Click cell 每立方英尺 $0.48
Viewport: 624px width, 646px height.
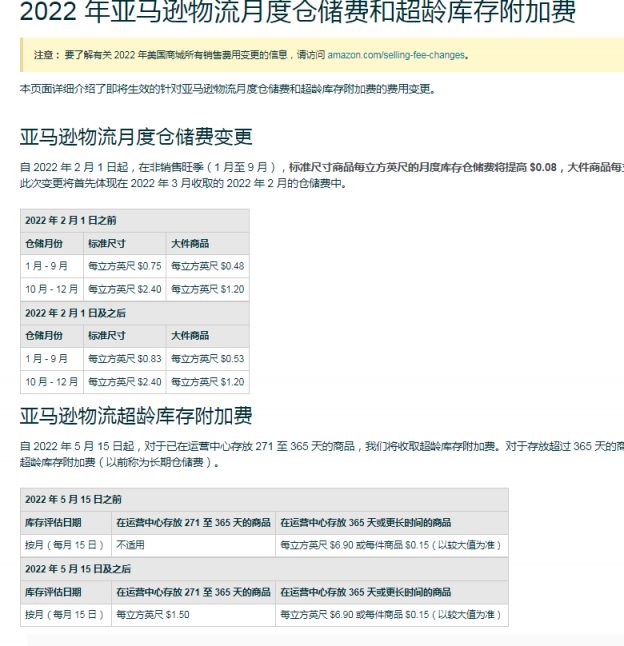[208, 266]
